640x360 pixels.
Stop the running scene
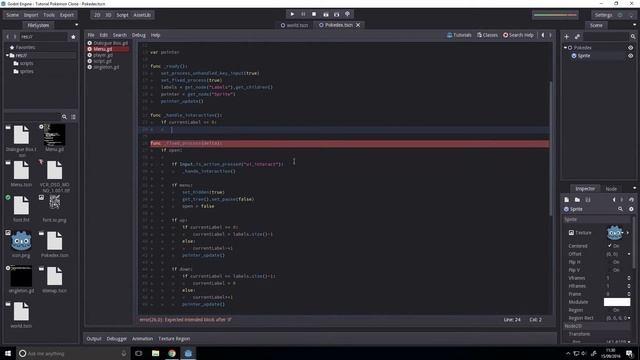point(314,14)
